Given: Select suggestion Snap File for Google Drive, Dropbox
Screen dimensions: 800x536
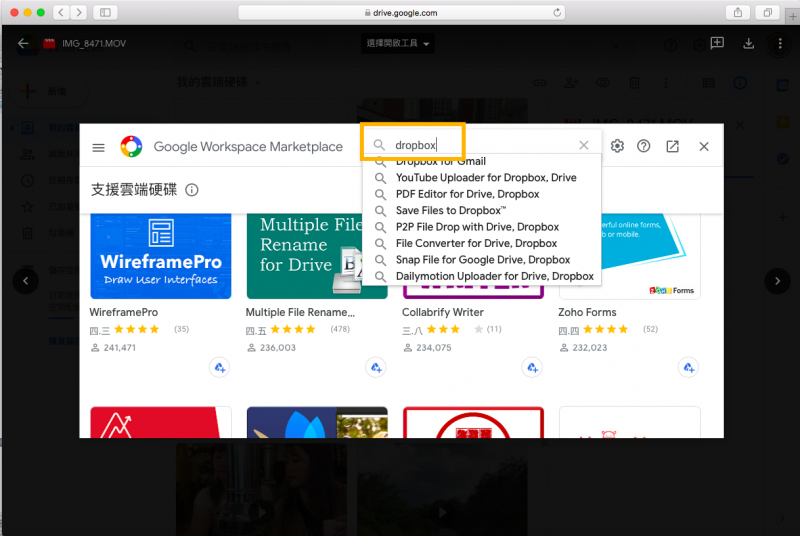Looking at the screenshot, I should [482, 260].
